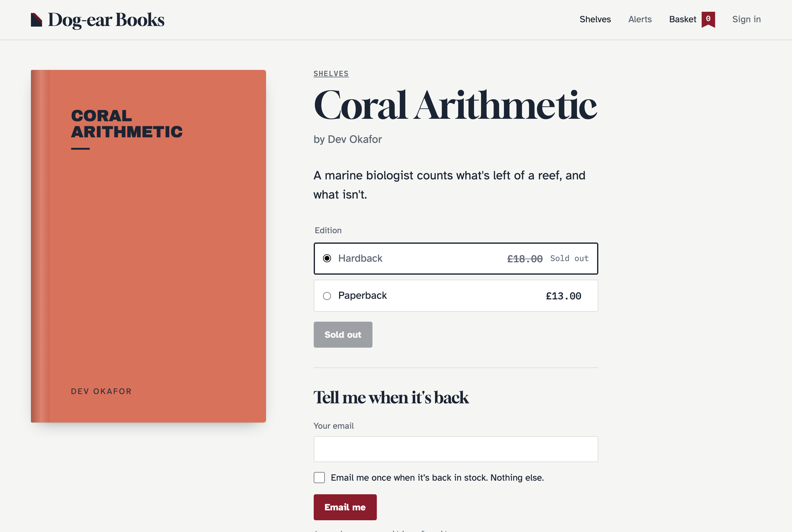792x532 pixels.
Task: Select the Hardback edition radio button
Action: [x=327, y=259]
